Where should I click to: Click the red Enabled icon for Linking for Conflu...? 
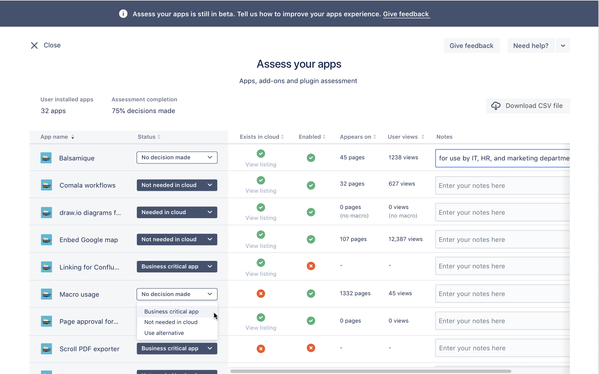tap(311, 266)
